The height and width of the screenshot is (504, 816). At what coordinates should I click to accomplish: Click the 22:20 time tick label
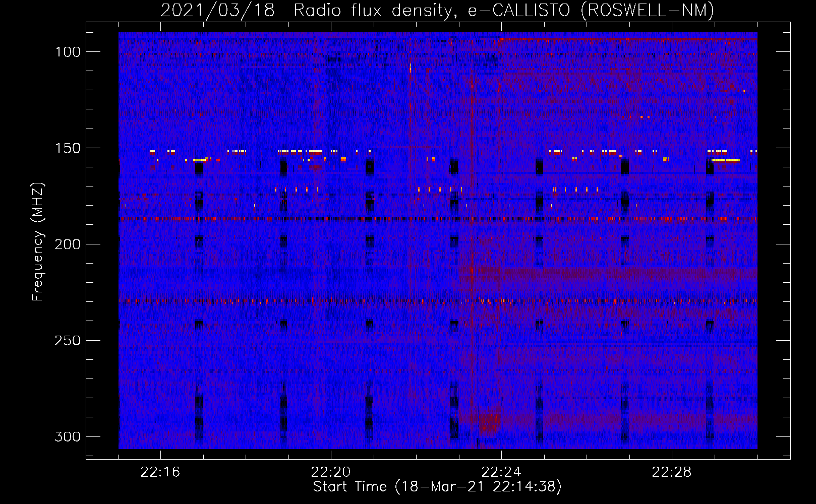pyautogui.click(x=331, y=472)
